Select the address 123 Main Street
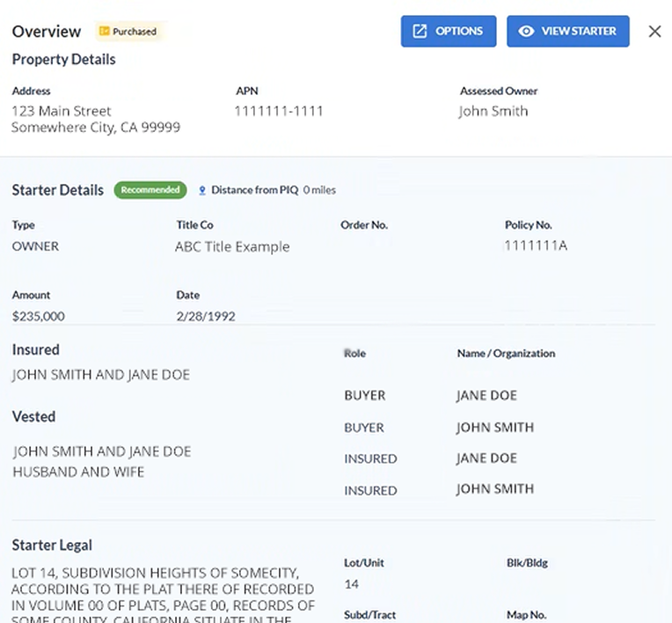Screen dimensions: 672x623 pyautogui.click(x=62, y=111)
